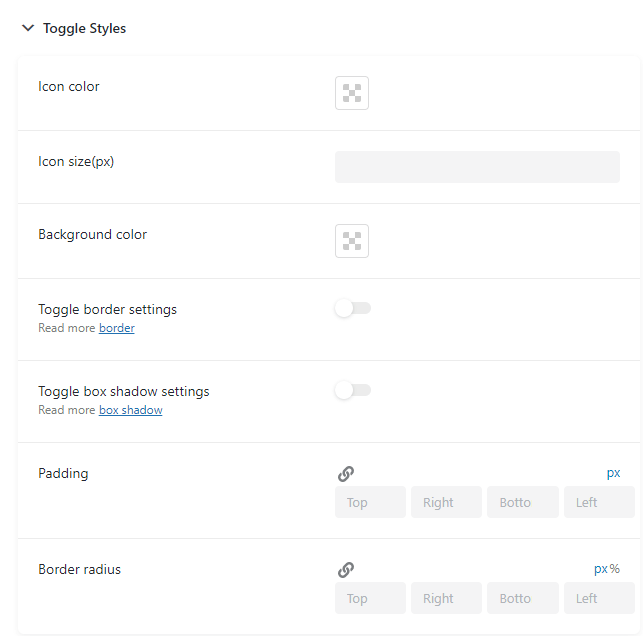Enable the Toggle box shadow settings switch
This screenshot has height=636, width=643.
point(353,390)
